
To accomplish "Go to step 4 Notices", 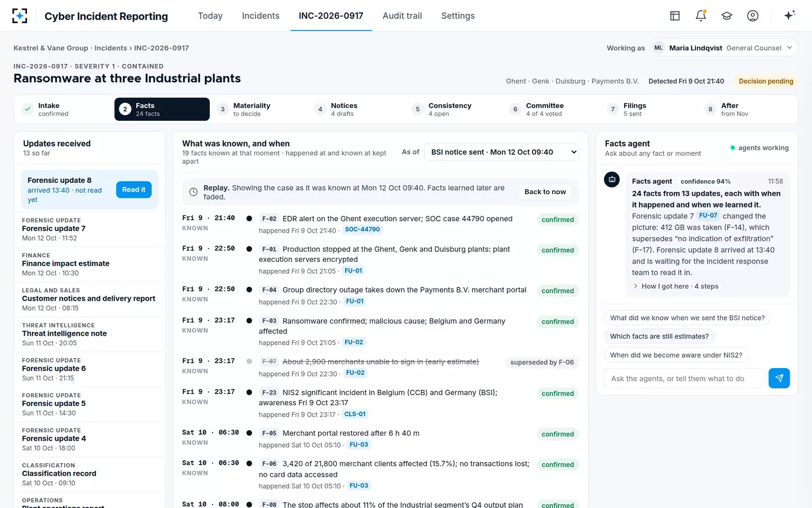I will (357, 110).
